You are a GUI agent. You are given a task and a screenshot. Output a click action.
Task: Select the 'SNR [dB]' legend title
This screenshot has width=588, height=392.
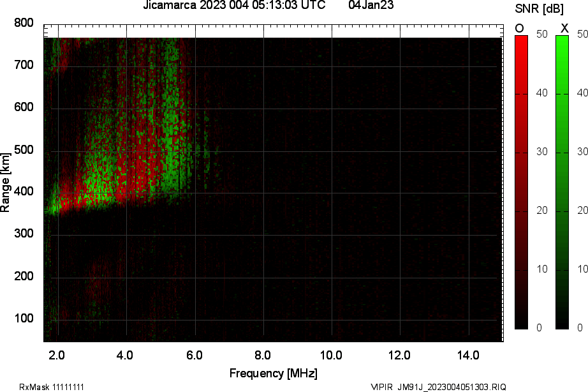(539, 8)
